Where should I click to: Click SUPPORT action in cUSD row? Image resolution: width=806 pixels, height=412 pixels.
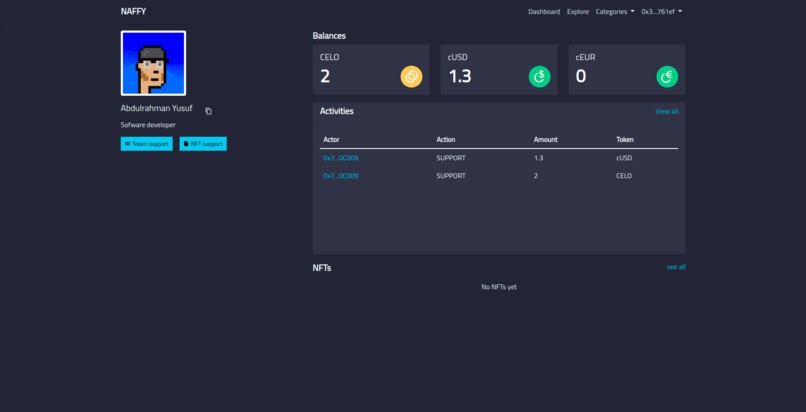[x=451, y=158]
